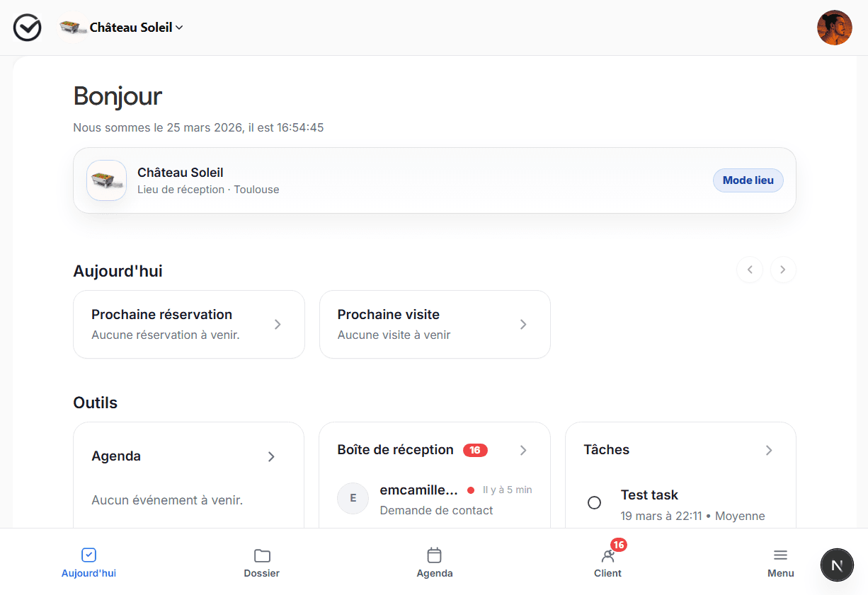Open the Aujourd'hui tab icon in bottom bar
Viewport: 868px width, 595px height.
coord(88,555)
